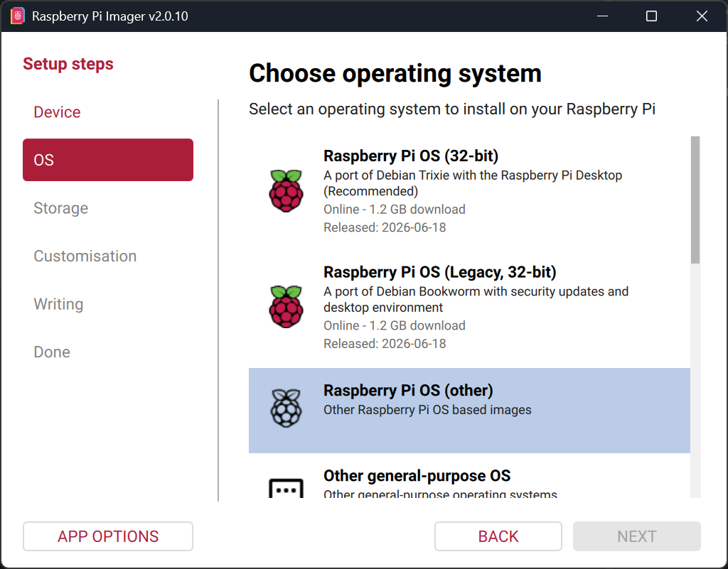This screenshot has height=569, width=728.
Task: Go to the Storage setup step
Action: coord(108,208)
